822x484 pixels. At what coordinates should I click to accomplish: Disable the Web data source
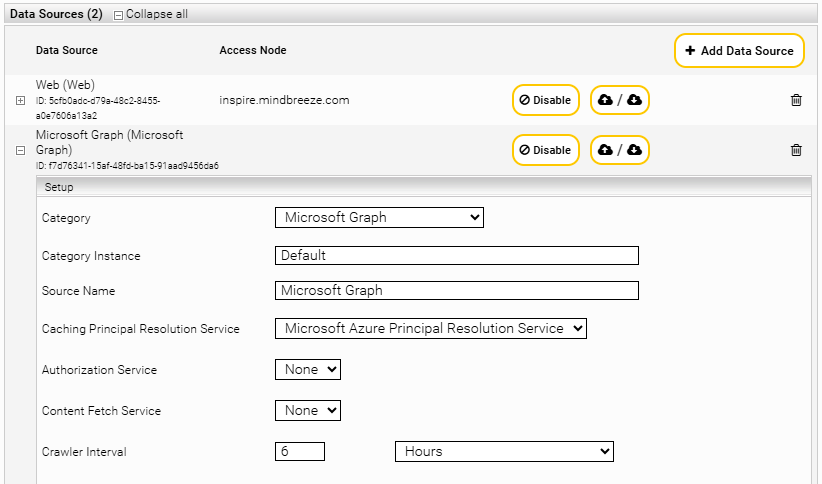pyautogui.click(x=545, y=100)
